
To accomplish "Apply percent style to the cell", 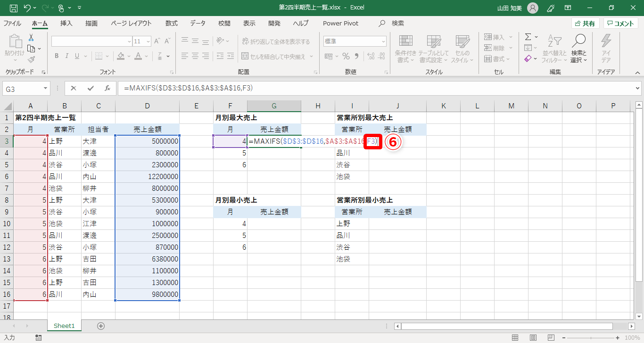I will pos(346,57).
